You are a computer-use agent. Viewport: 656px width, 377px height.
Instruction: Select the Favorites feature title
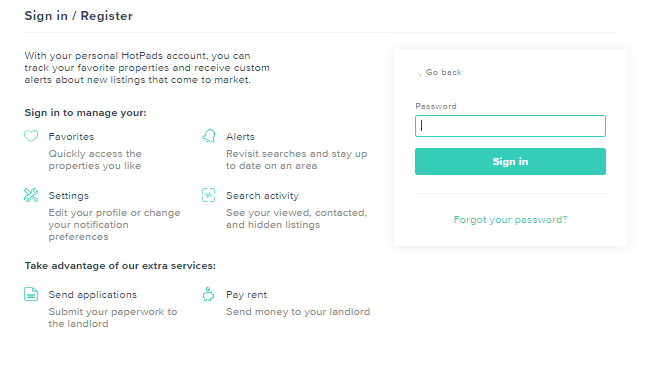pos(71,136)
